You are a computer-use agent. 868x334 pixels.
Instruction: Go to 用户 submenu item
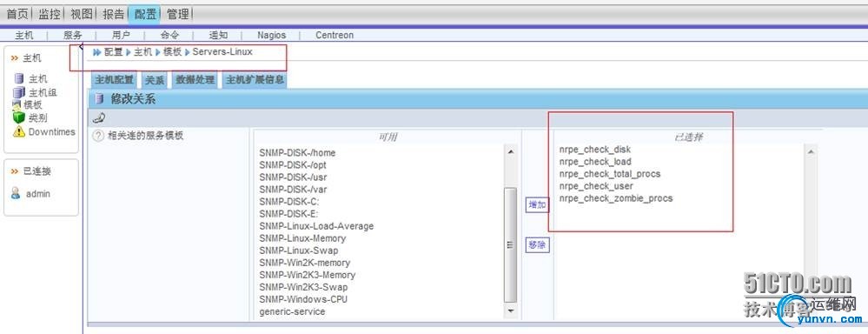click(121, 35)
